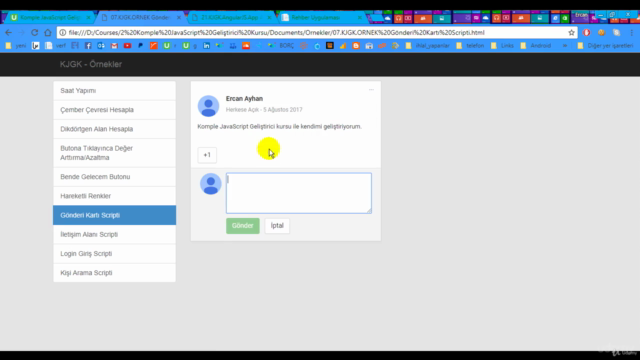Go back with the browser back arrow

(9, 33)
